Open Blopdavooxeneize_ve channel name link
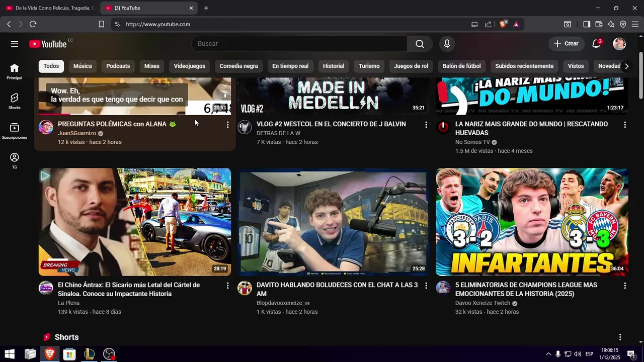Image resolution: width=644 pixels, height=362 pixels. pos(283,303)
